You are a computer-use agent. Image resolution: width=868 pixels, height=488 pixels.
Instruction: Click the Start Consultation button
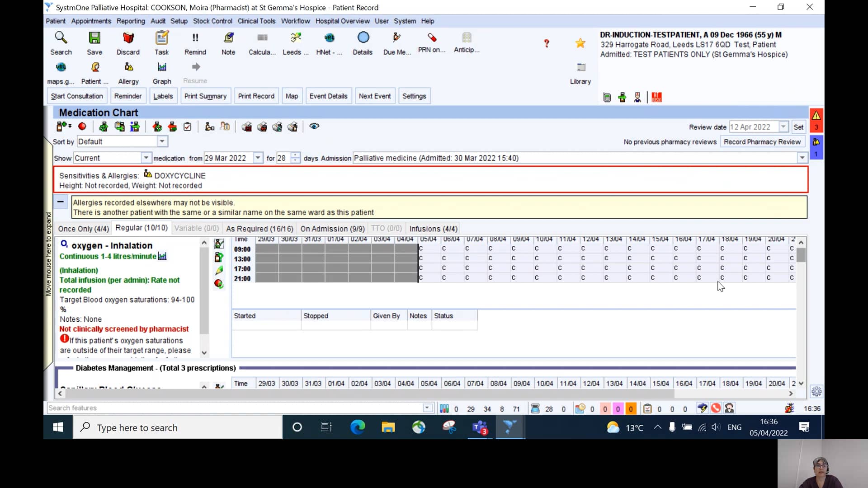point(77,96)
